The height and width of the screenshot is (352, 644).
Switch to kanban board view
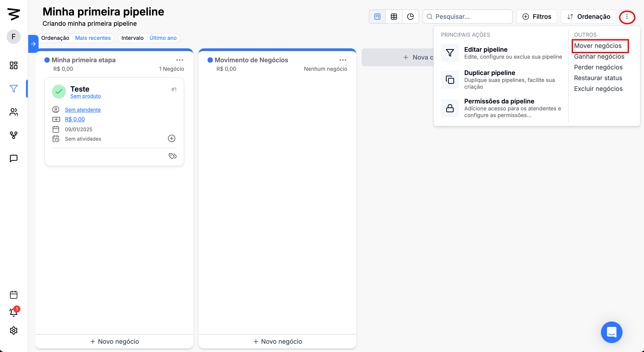tap(377, 17)
